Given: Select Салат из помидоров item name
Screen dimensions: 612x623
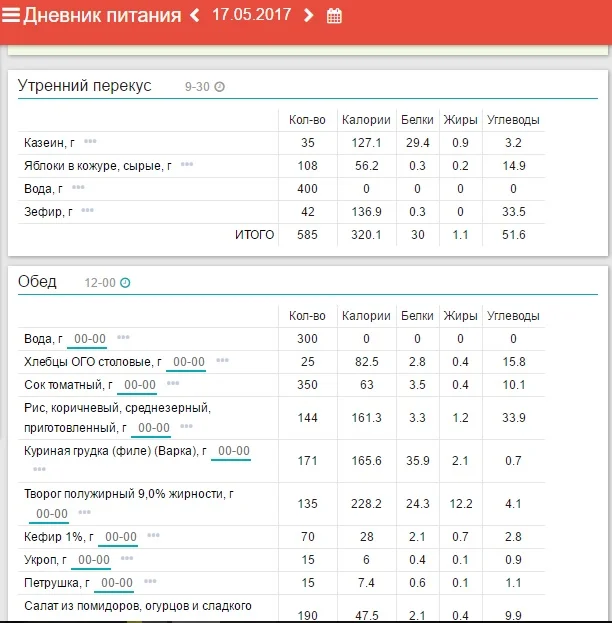Looking at the screenshot, I should 138,606.
